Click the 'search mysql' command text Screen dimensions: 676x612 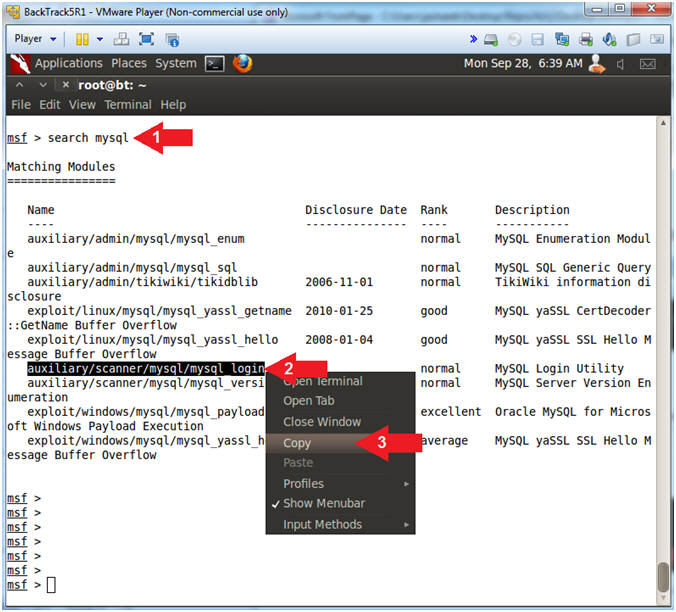[x=88, y=138]
